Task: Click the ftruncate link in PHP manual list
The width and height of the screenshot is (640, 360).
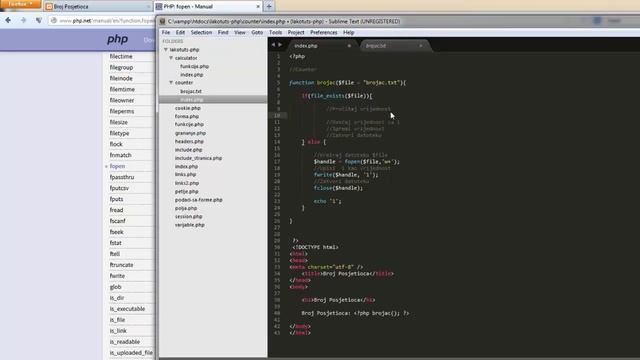Action: (121, 265)
